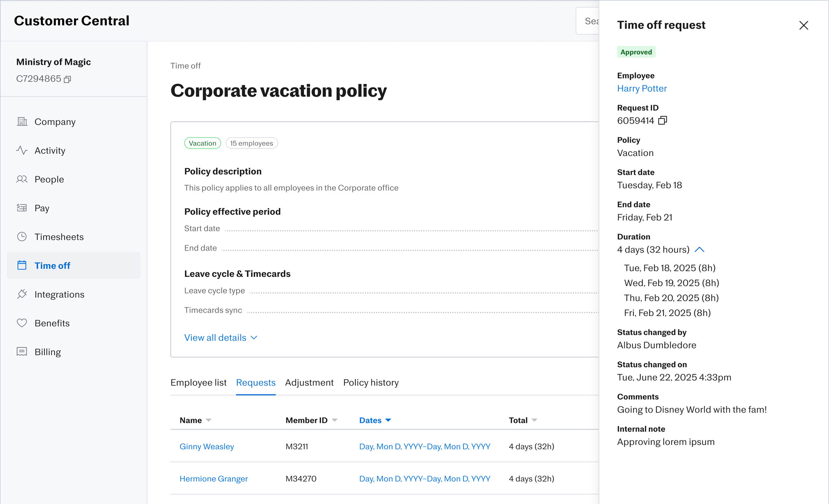829x504 pixels.
Task: Click the Activity pulse icon
Action: (x=22, y=150)
